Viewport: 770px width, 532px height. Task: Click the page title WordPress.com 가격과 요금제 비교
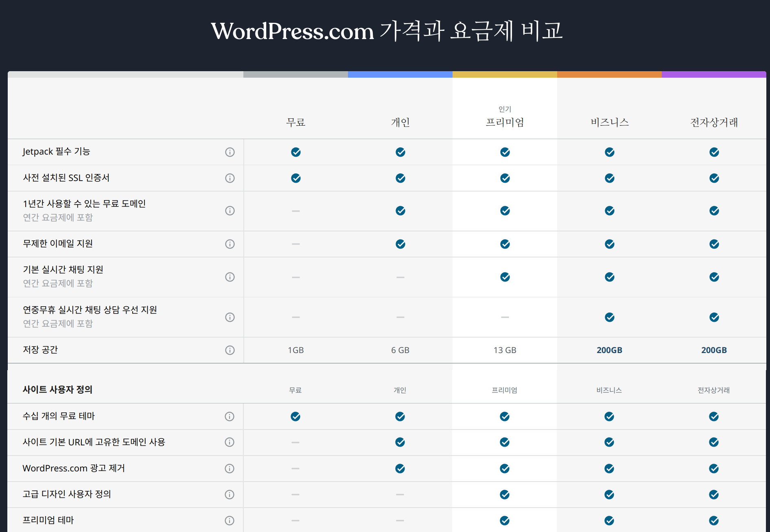pos(387,31)
